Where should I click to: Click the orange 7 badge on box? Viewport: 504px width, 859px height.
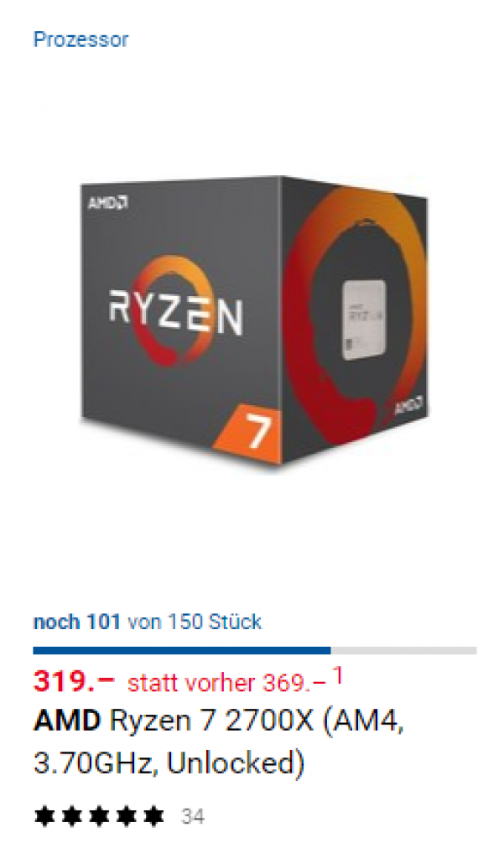pyautogui.click(x=249, y=432)
